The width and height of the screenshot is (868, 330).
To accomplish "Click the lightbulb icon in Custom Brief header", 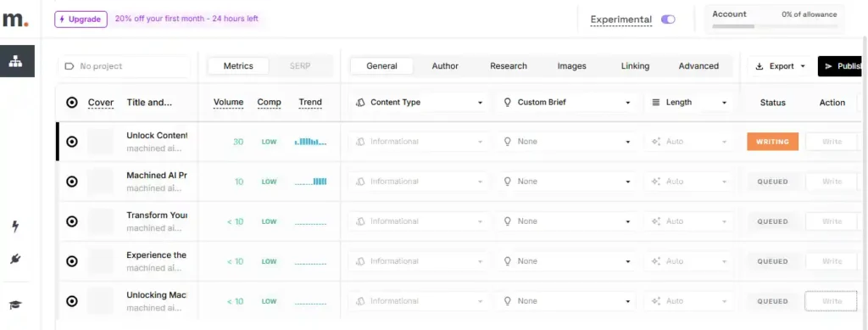I will (x=507, y=103).
